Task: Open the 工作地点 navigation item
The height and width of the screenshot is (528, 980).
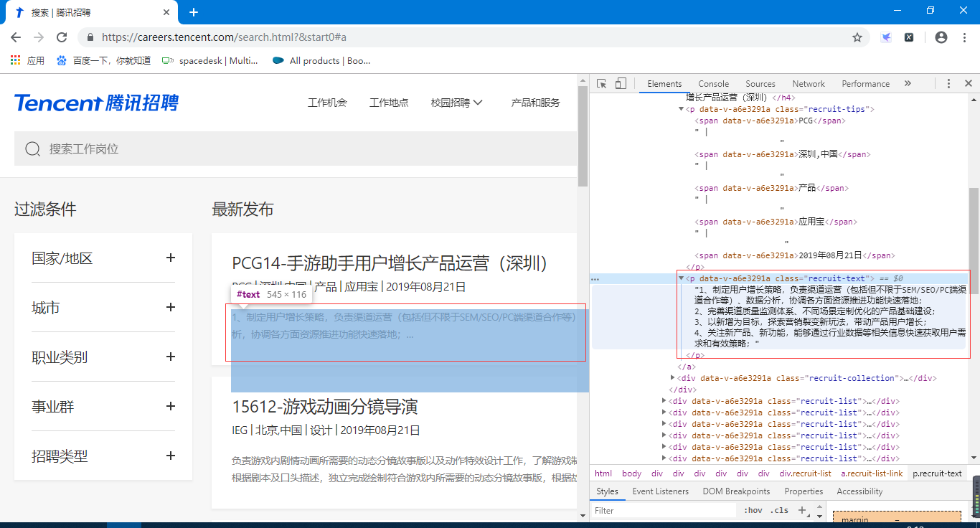Action: tap(389, 103)
